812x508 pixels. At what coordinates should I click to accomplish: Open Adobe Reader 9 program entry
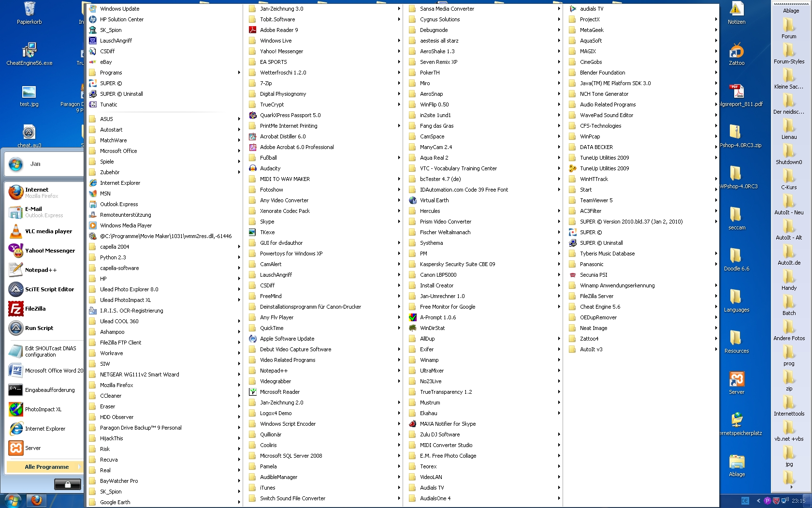pyautogui.click(x=279, y=30)
